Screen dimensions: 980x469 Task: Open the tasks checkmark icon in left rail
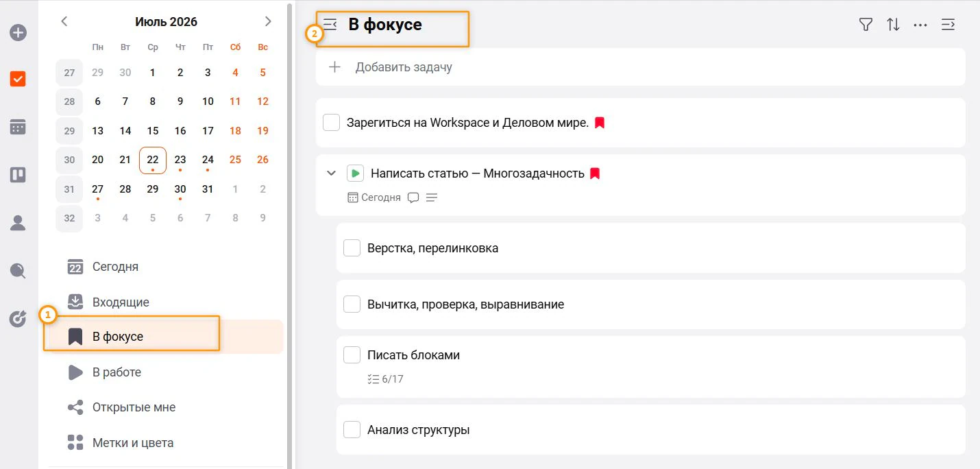point(18,79)
